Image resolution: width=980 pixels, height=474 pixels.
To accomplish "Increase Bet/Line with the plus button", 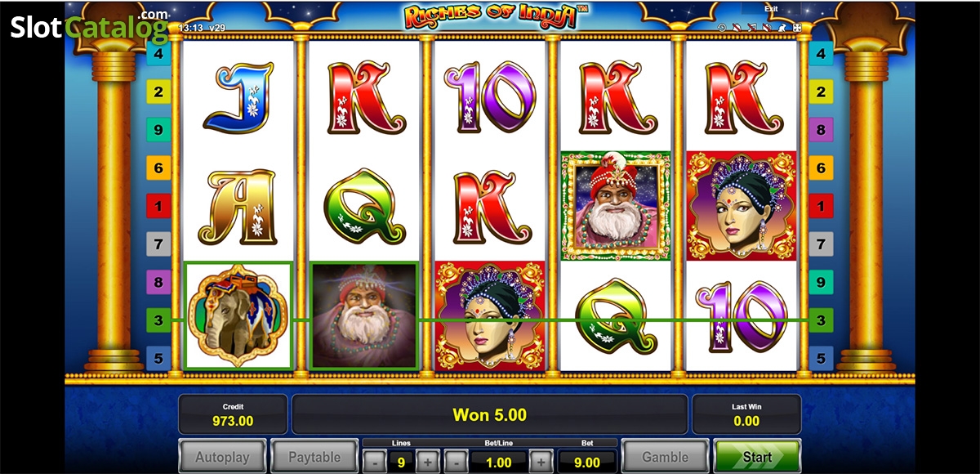I will tap(541, 462).
